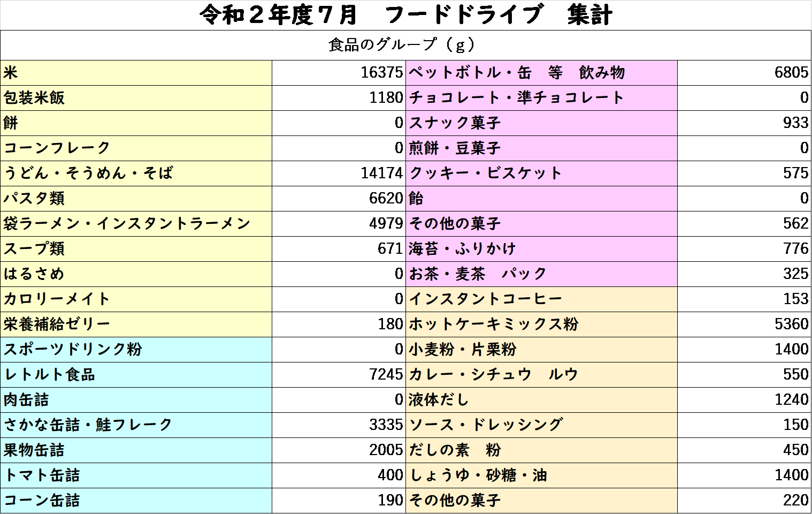Select the スポーツドリンク粉 label cell
812x514 pixels.
pos(136,350)
